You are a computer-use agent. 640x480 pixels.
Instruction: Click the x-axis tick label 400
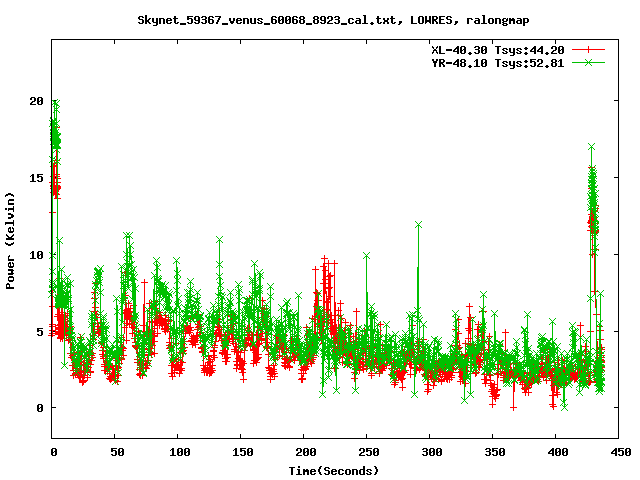[558, 452]
